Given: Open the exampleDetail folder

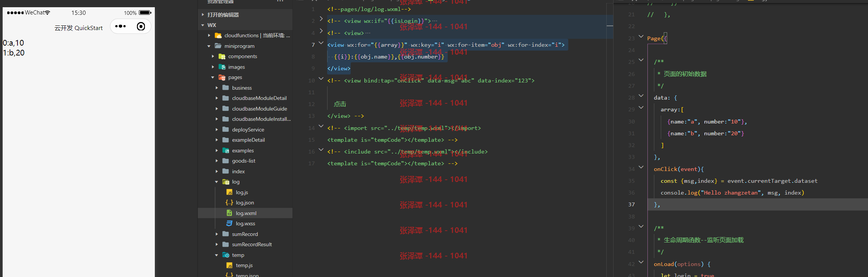Looking at the screenshot, I should pos(248,140).
